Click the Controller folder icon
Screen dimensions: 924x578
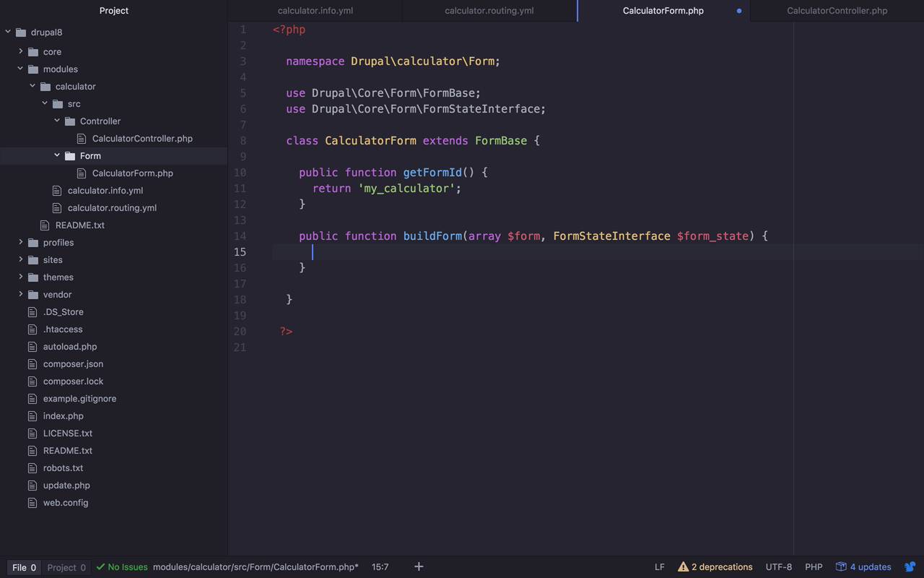point(70,121)
